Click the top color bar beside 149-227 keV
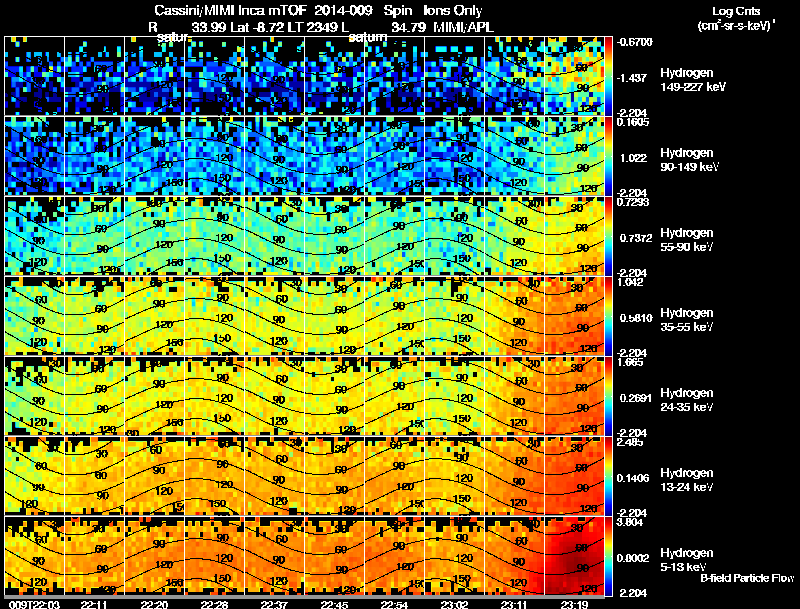Image resolution: width=800 pixels, height=609 pixels. pyautogui.click(x=608, y=76)
